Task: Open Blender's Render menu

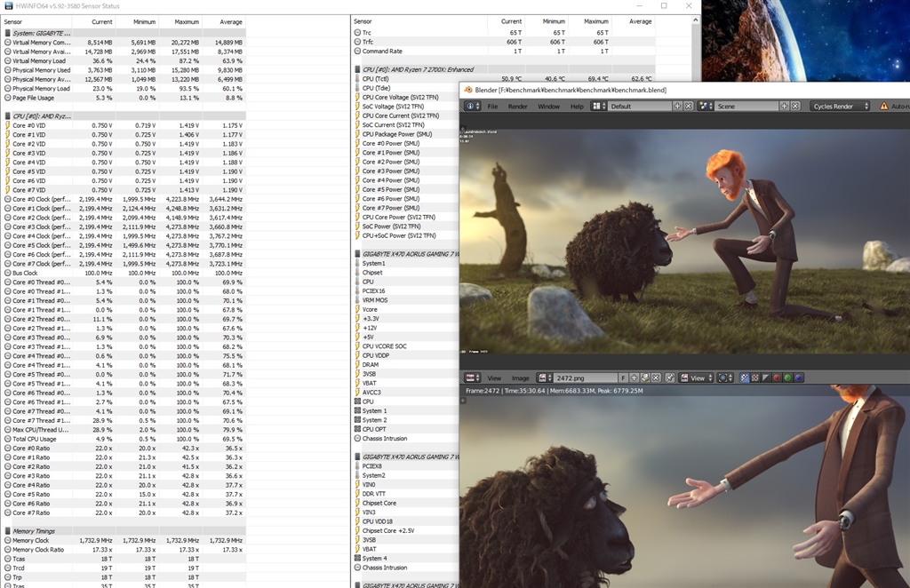Action: 517,107
